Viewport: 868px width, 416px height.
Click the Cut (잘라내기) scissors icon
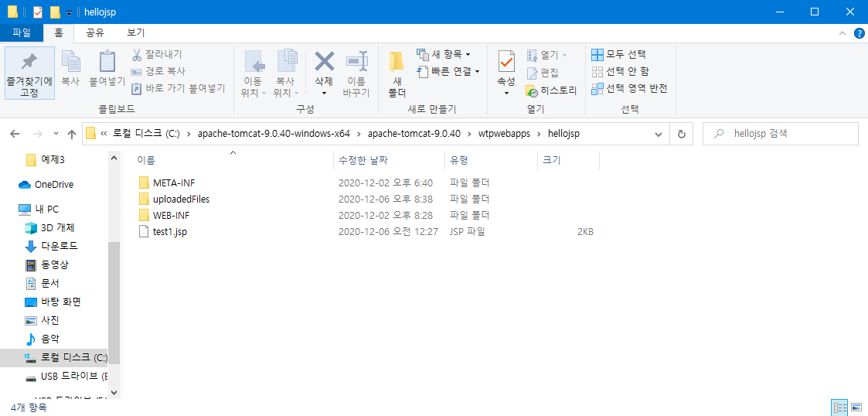(137, 54)
